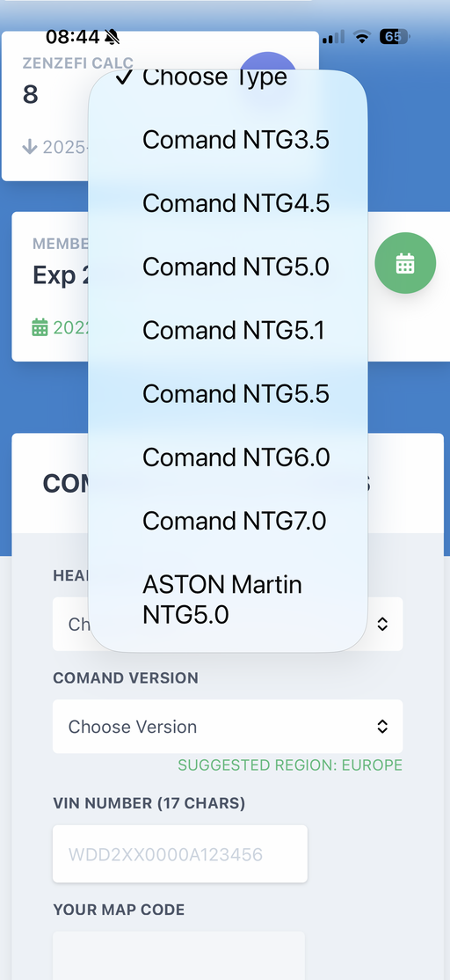Tap the cellular signal bars icon

coord(333,37)
